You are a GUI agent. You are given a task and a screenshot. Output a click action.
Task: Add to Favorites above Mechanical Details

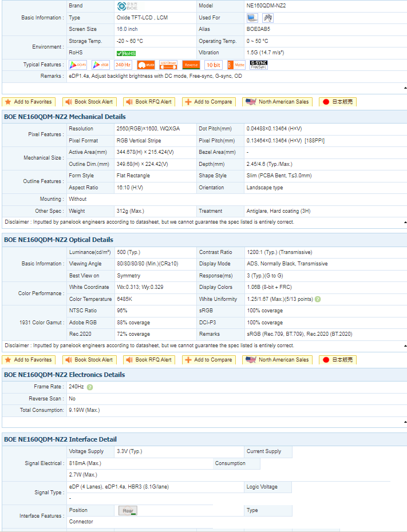pyautogui.click(x=29, y=102)
